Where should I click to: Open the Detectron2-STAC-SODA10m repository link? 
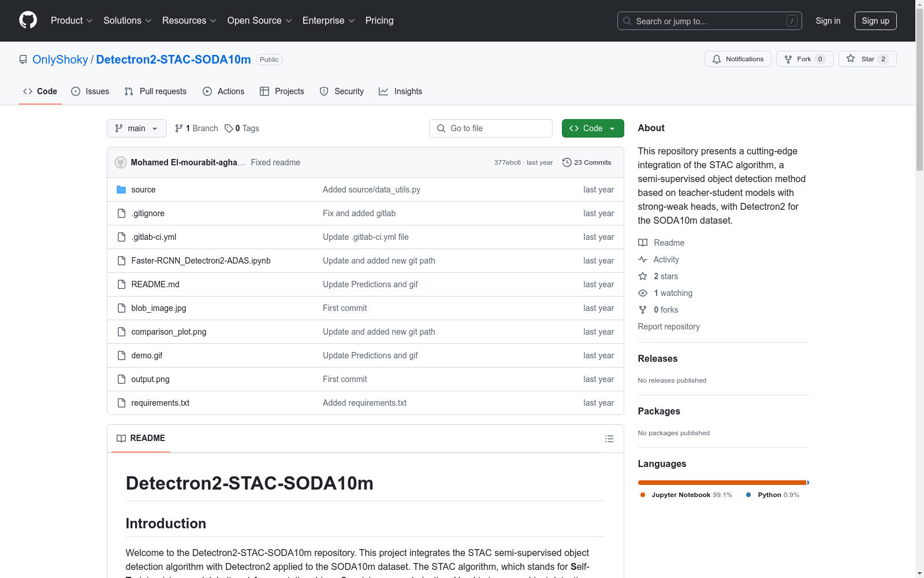(173, 60)
